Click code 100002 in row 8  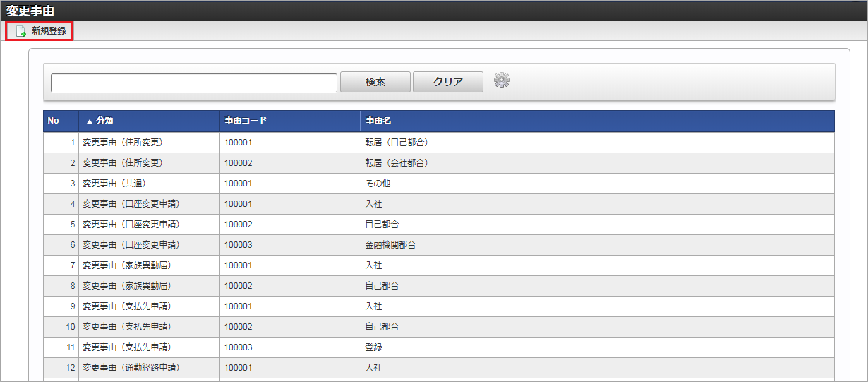click(x=238, y=286)
